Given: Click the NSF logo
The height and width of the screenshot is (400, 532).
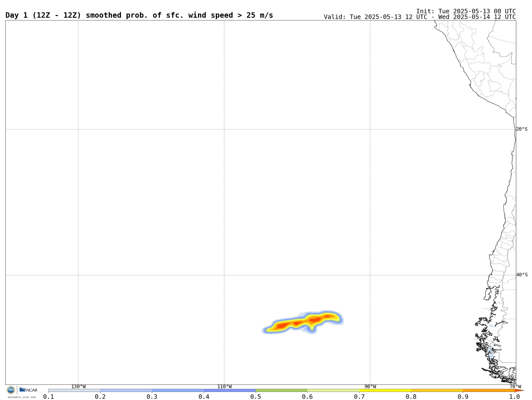Looking at the screenshot, I should coord(11,390).
